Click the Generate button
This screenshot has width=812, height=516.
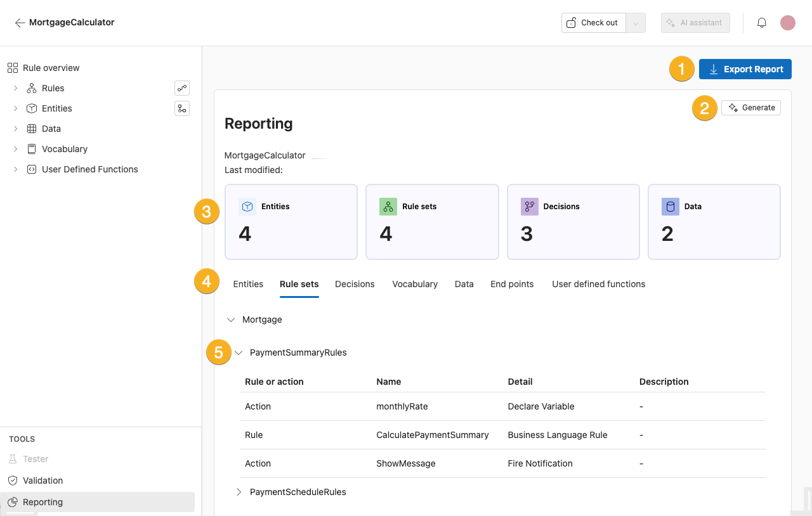click(751, 107)
